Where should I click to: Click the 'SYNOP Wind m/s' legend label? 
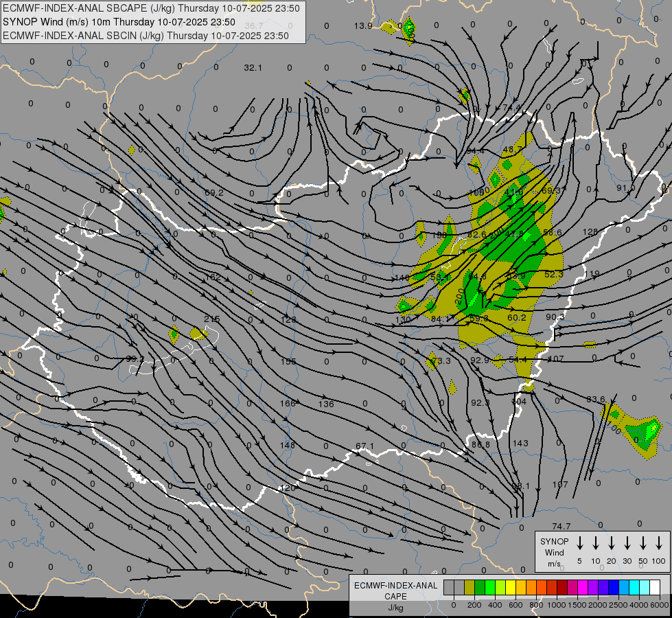[x=554, y=553]
